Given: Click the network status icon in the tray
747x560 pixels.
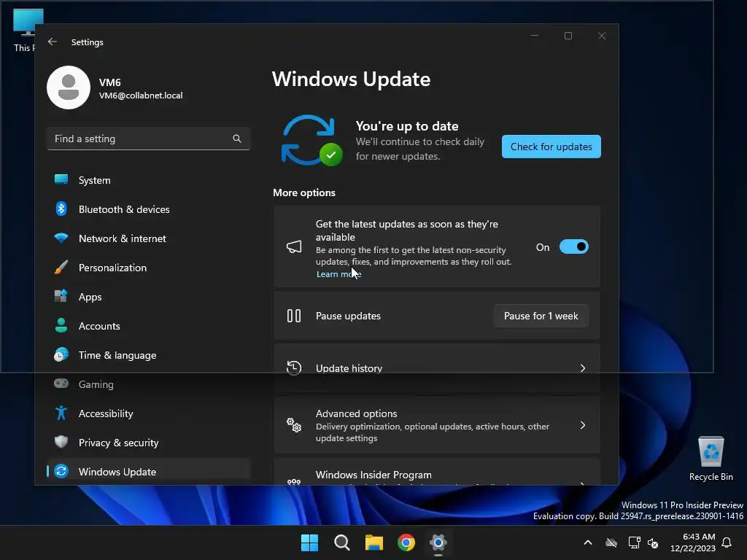Looking at the screenshot, I should pyautogui.click(x=634, y=542).
